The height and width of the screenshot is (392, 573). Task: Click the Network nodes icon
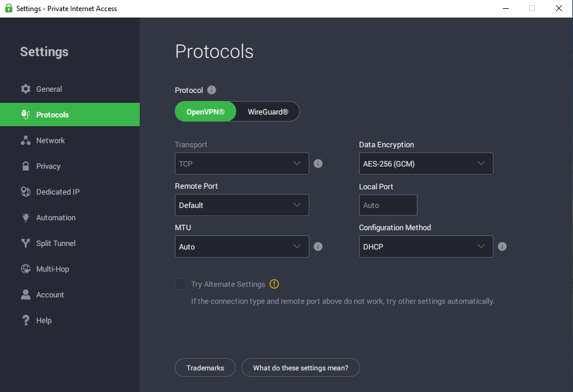(x=26, y=141)
